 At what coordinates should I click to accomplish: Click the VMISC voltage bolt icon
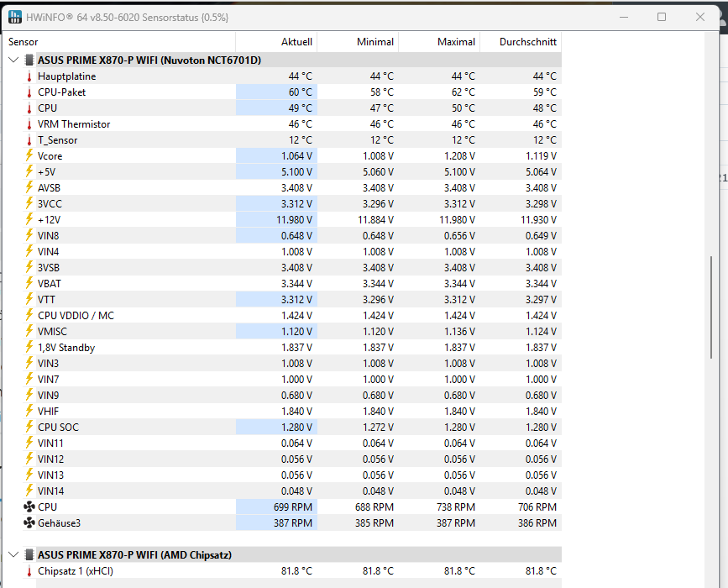[29, 331]
